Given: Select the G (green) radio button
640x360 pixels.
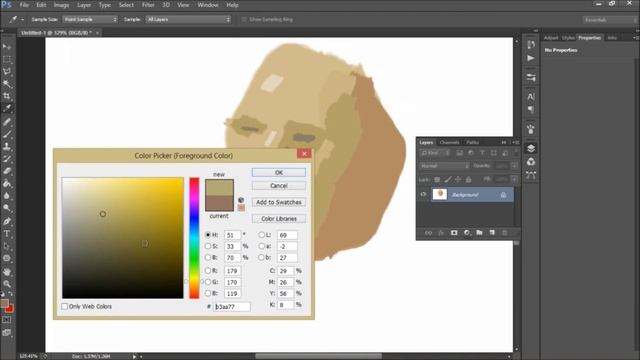Looking at the screenshot, I should (x=208, y=282).
